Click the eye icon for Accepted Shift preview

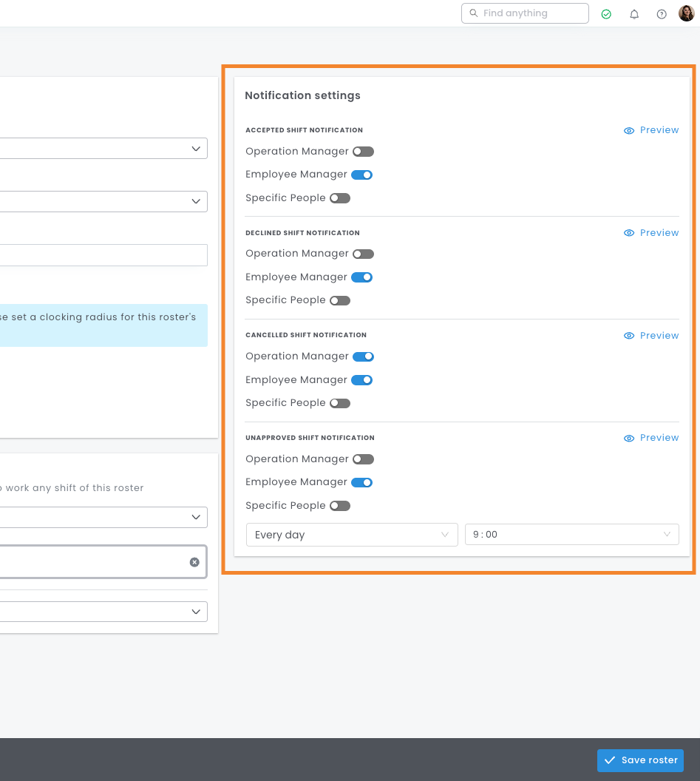coord(629,131)
